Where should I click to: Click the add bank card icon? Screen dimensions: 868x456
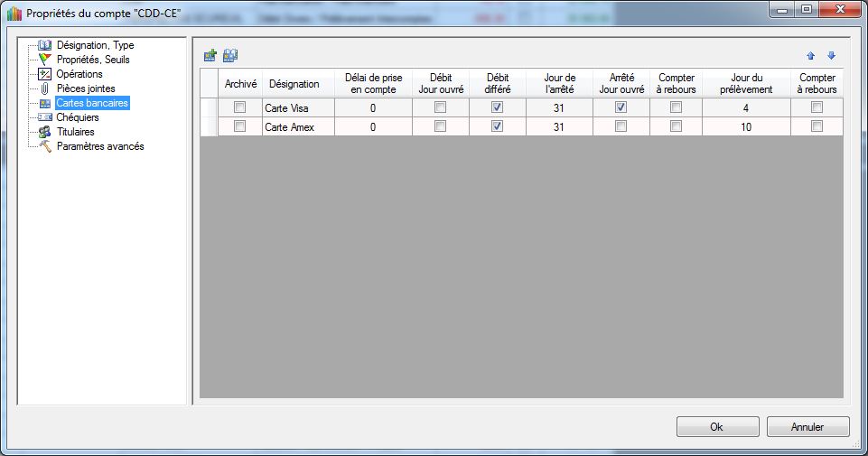point(210,56)
